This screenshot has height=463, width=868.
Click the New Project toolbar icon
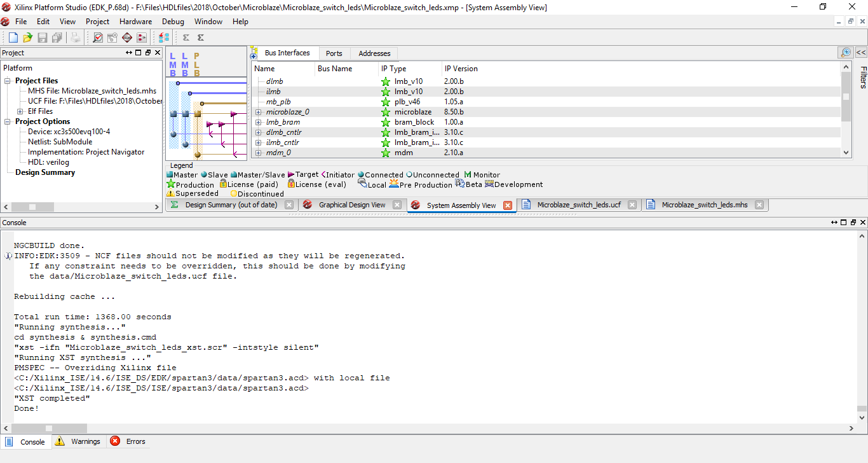[13, 38]
